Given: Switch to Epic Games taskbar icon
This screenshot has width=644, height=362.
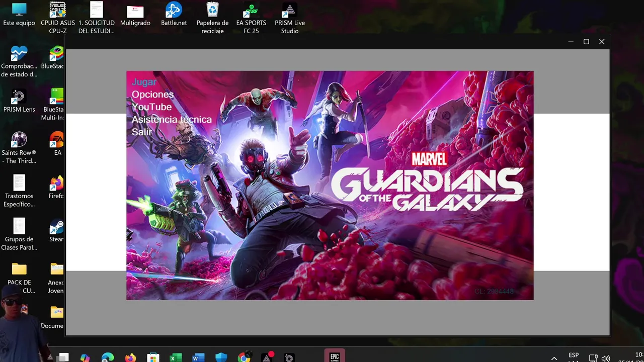Looking at the screenshot, I should coord(335,356).
